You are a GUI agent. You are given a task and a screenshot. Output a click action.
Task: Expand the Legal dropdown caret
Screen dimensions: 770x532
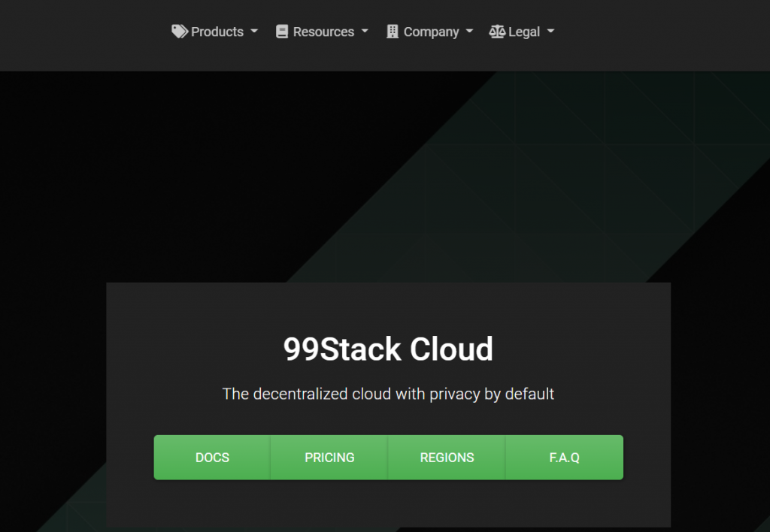point(550,31)
